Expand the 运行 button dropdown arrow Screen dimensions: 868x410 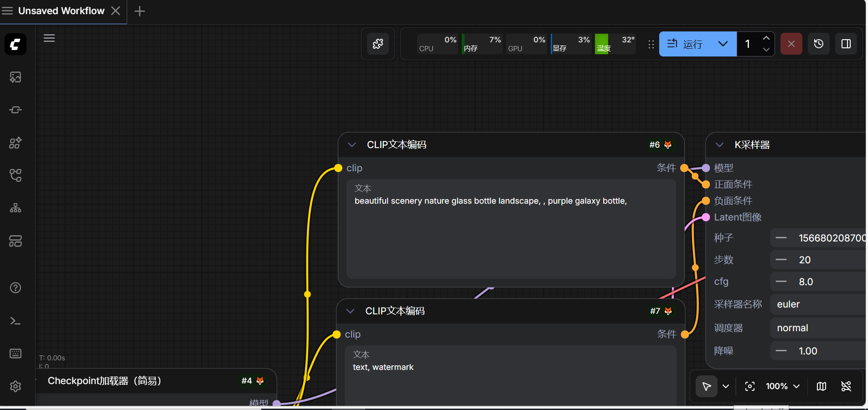click(723, 44)
